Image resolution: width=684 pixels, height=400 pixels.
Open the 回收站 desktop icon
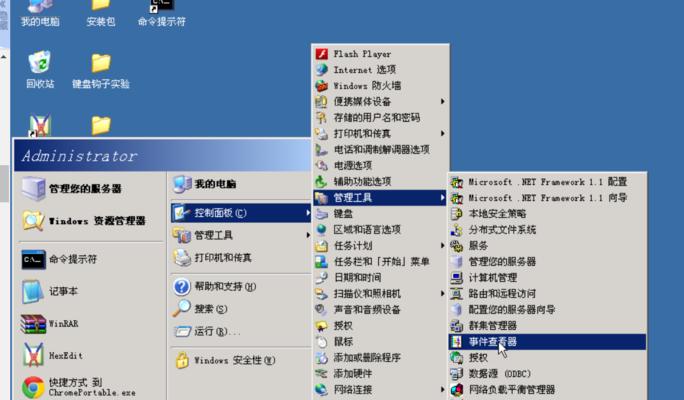click(x=40, y=62)
